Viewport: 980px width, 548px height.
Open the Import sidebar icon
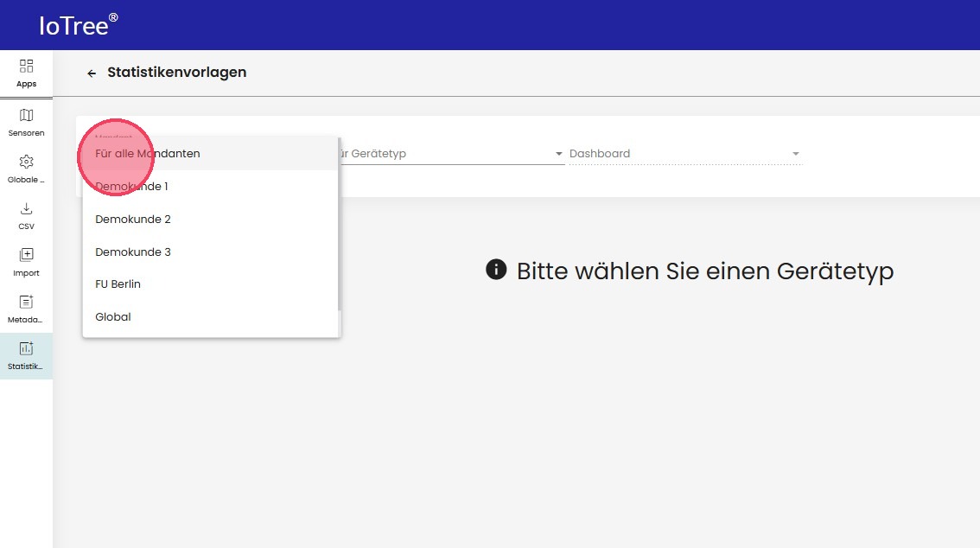[x=26, y=256]
